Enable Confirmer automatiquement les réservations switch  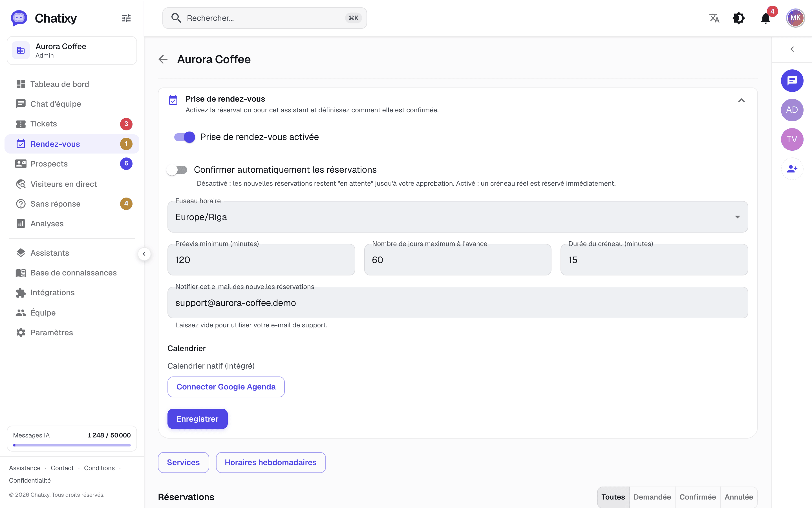pyautogui.click(x=177, y=170)
